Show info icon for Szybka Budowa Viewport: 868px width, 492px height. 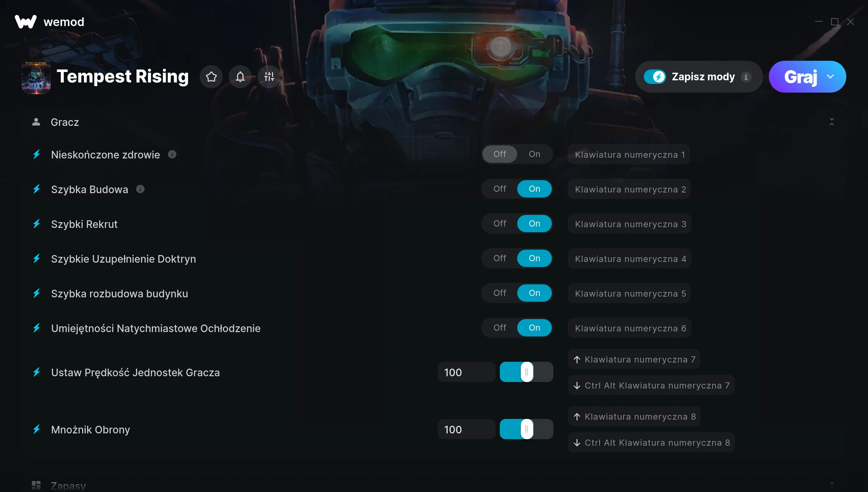pos(140,189)
